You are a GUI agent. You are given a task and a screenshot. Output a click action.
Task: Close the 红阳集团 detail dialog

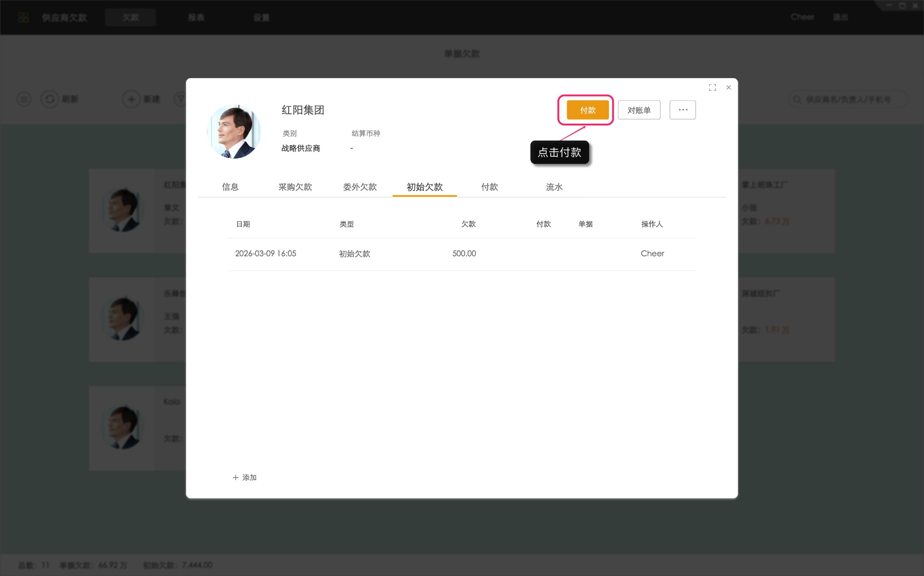point(728,87)
